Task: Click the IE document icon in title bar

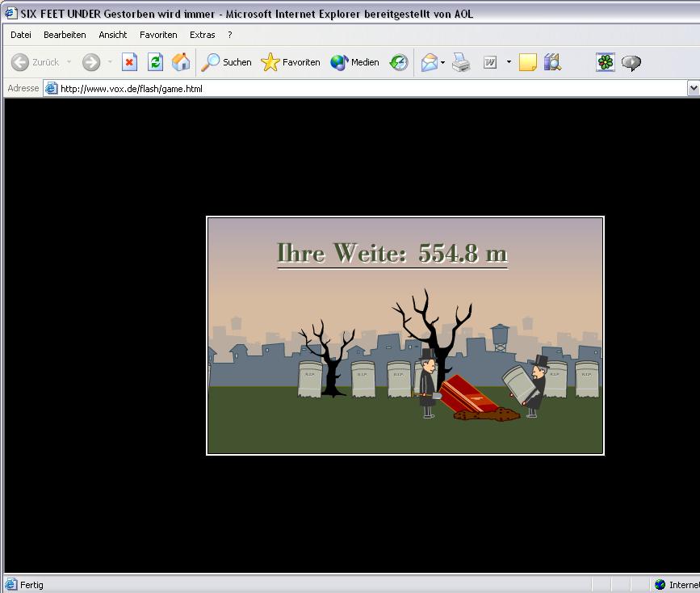Action: coord(11,13)
